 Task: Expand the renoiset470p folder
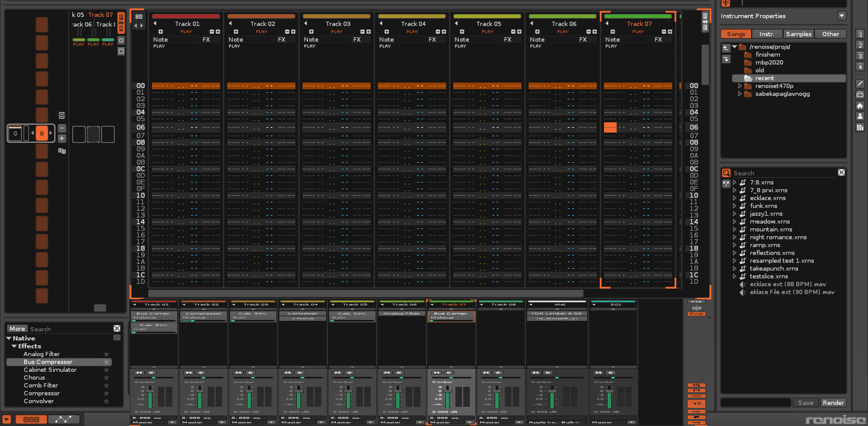(740, 86)
